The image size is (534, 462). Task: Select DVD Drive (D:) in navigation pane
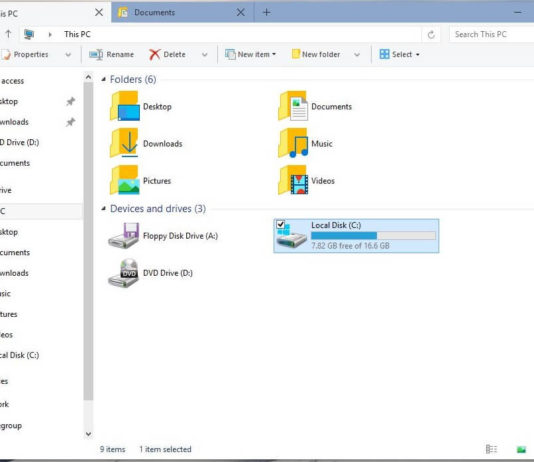point(19,142)
